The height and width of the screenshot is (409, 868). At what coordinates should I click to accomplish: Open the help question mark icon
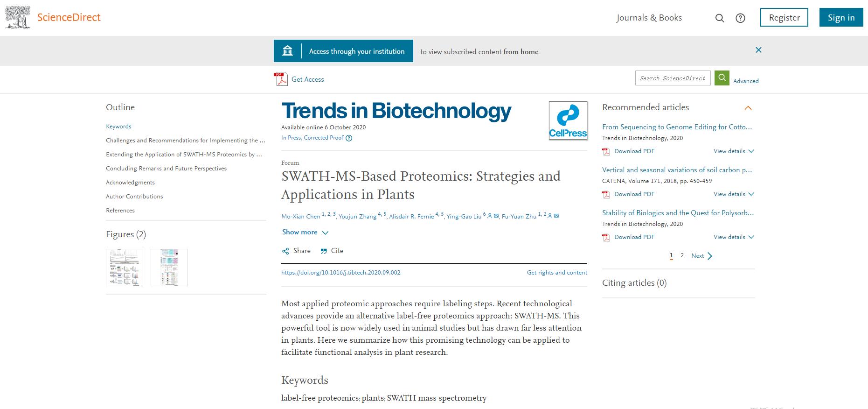[740, 18]
